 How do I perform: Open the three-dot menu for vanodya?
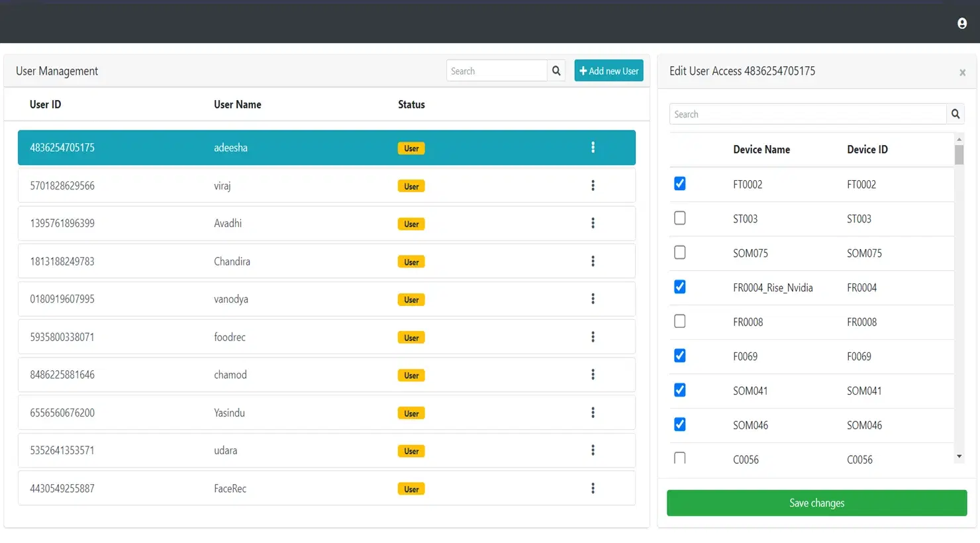(x=593, y=299)
